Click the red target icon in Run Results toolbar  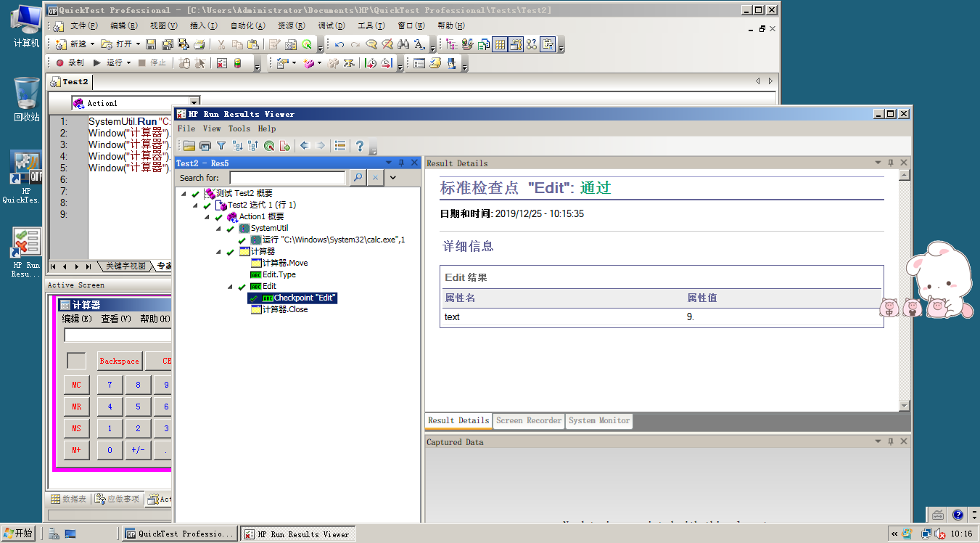click(269, 146)
